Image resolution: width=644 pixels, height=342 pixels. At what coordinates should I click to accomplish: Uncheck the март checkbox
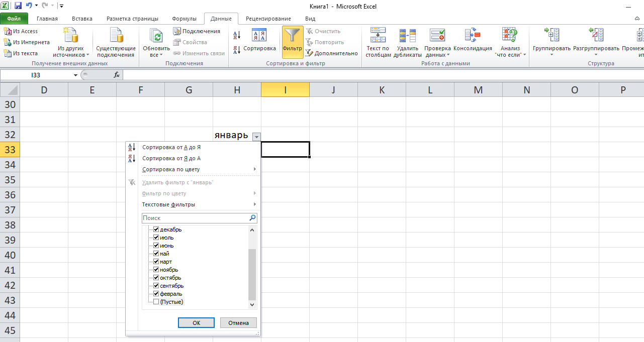[x=156, y=262]
